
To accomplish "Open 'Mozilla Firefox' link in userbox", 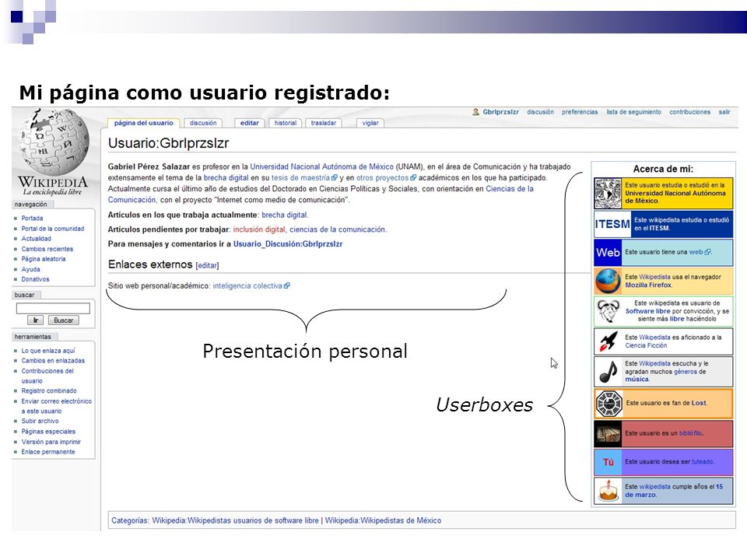I will pos(648,285).
